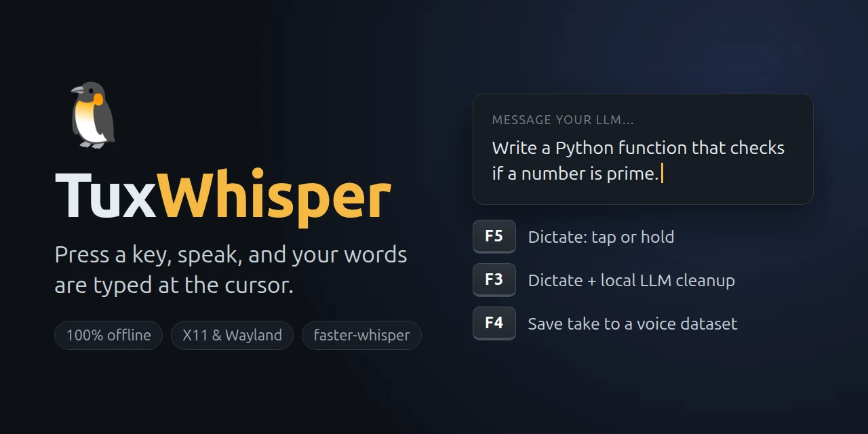Click the "MESSAGE YOUR LLM..." placeholder label
The height and width of the screenshot is (434, 868).
563,120
